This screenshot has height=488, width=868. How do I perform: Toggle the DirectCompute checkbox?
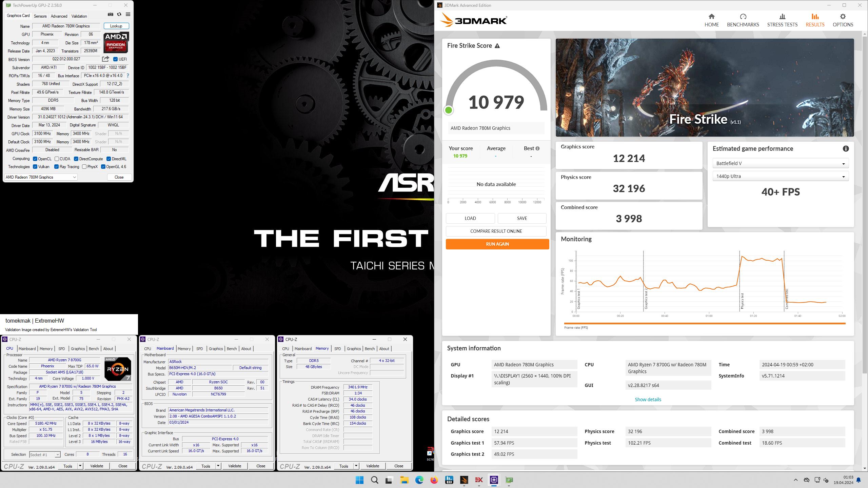click(x=76, y=159)
